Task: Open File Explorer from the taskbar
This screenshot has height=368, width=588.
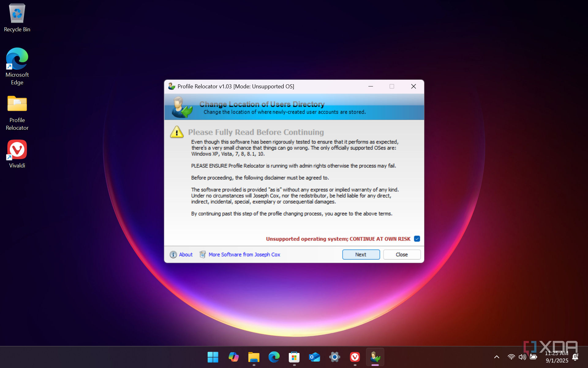Action: click(254, 357)
